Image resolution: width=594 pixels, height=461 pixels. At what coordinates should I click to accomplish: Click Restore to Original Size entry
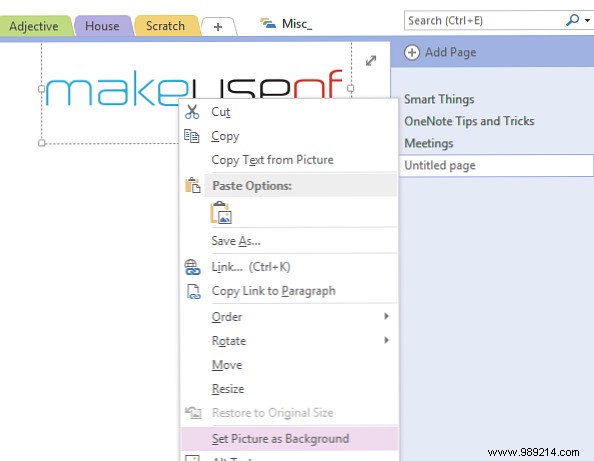(x=289, y=413)
